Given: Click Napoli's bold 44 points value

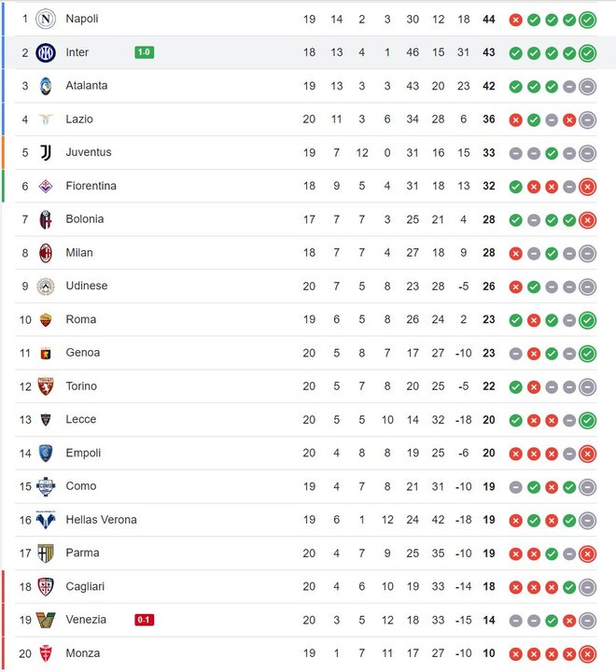Looking at the screenshot, I should click(x=488, y=19).
